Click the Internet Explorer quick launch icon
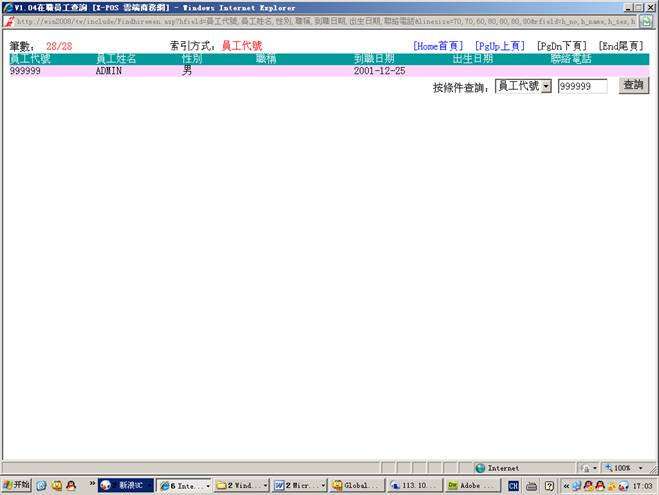Screen dimensions: 659x495 pos(41,485)
